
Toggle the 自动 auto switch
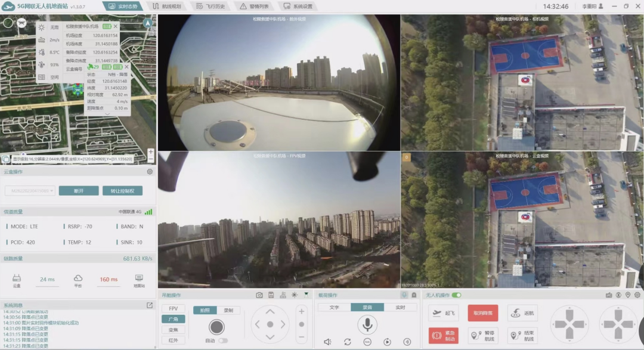point(223,340)
